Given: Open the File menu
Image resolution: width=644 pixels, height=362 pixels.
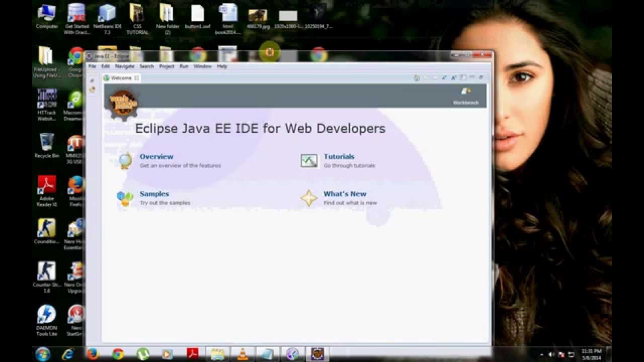Looking at the screenshot, I should tap(92, 66).
